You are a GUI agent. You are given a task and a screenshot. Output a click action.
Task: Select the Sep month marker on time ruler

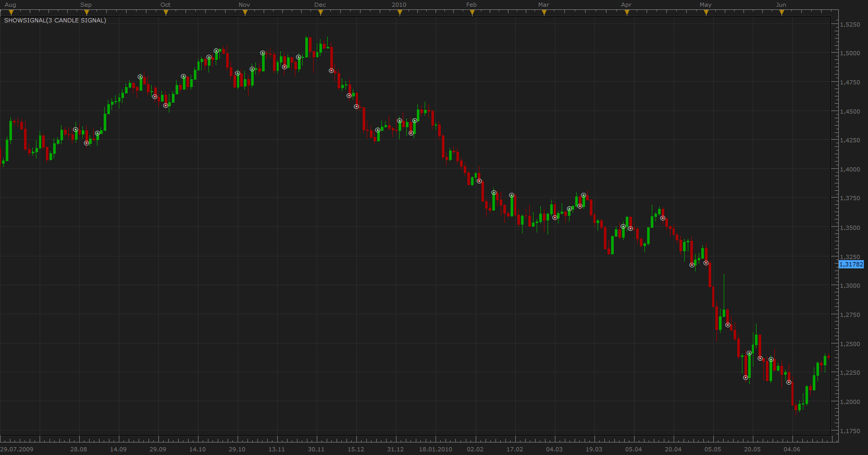[87, 13]
